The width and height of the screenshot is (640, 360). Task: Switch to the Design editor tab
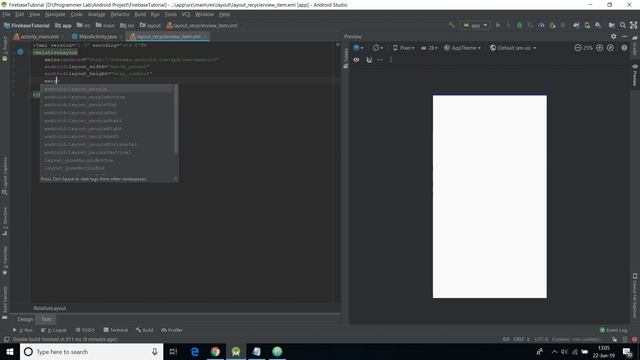tap(25, 319)
